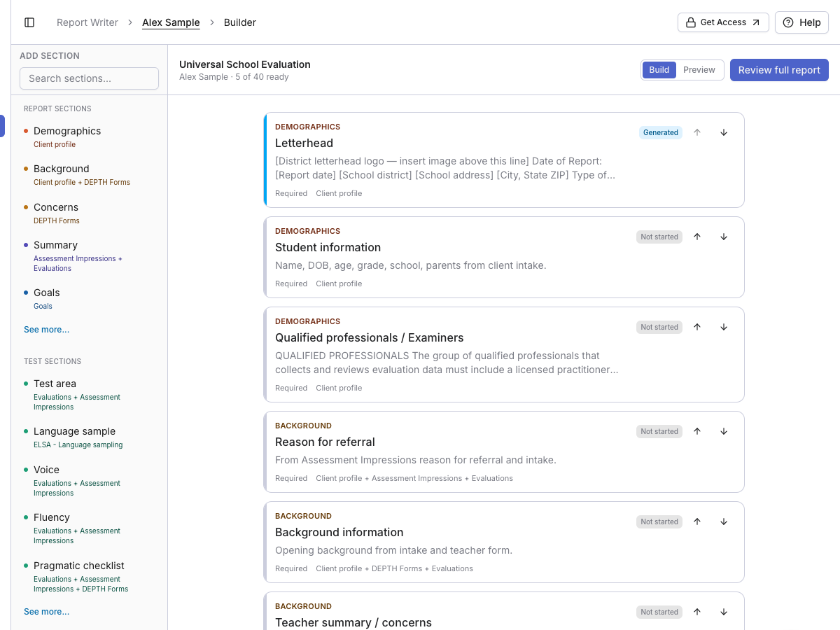This screenshot has height=630, width=840.
Task: Click Not started badge on Student information
Action: [x=659, y=237]
